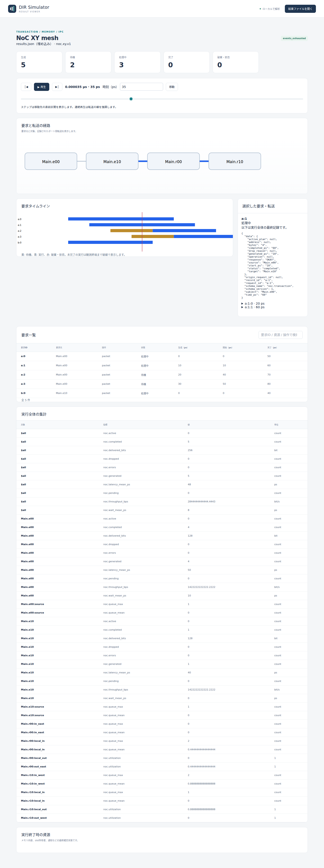Image resolution: width=324 pixels, height=868 pixels.
Task: Jump to the first step with rewind button
Action: (x=26, y=87)
